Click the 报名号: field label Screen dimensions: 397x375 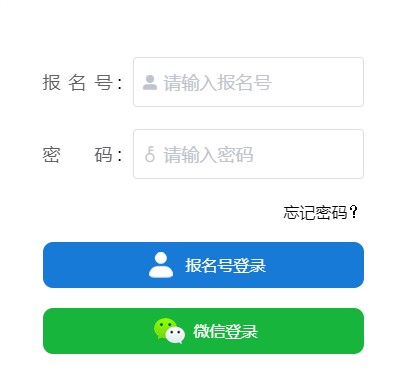click(x=82, y=82)
